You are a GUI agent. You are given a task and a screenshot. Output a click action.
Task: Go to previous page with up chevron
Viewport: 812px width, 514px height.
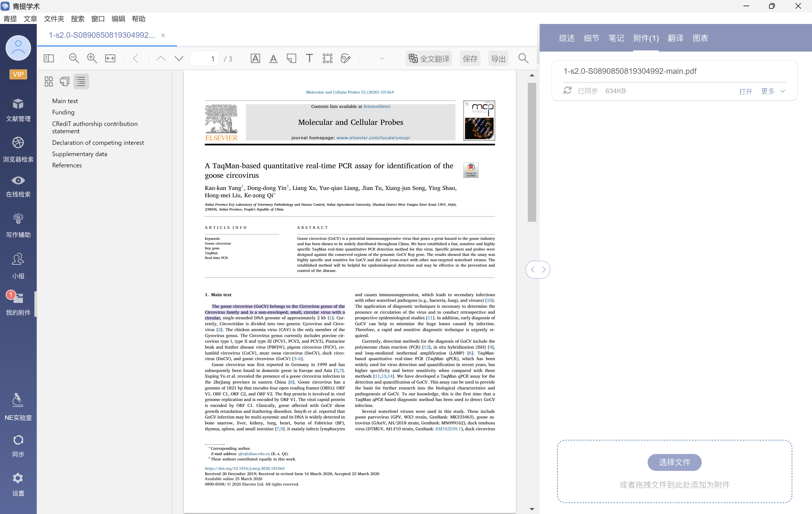coord(161,58)
